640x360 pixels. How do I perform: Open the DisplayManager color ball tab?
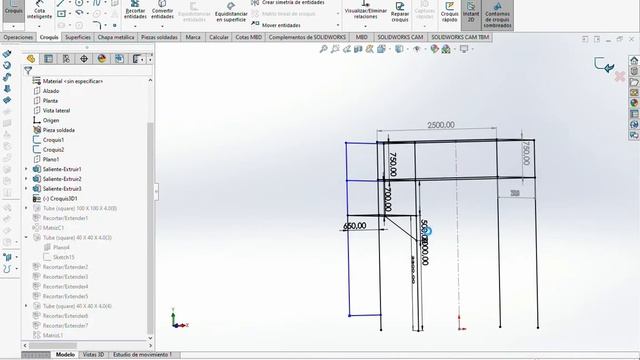(102, 59)
